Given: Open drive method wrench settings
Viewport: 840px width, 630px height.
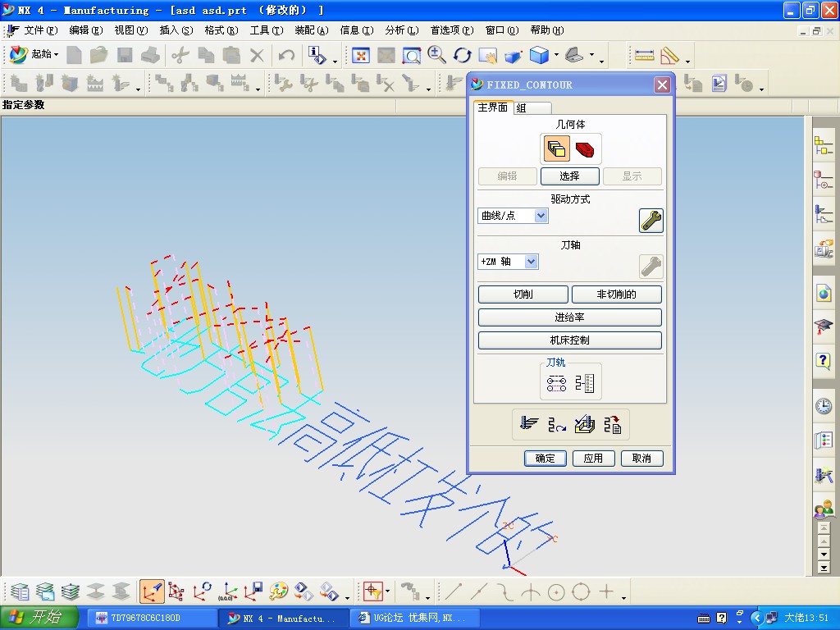Looking at the screenshot, I should pos(651,221).
